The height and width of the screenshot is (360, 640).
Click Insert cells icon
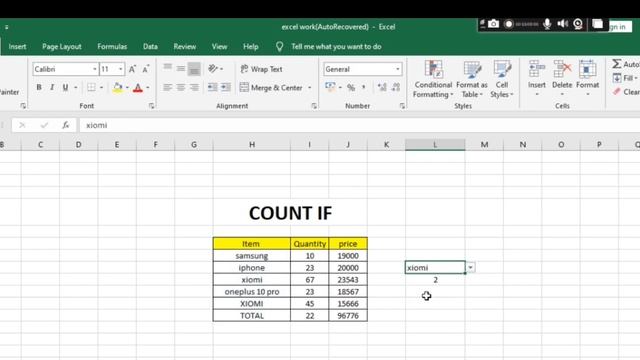(537, 69)
